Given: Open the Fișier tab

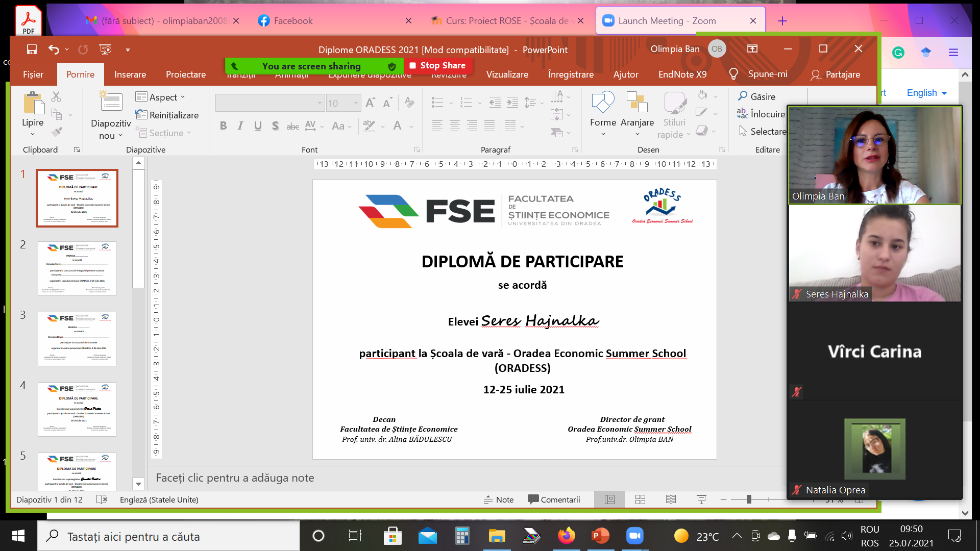Looking at the screenshot, I should click(33, 74).
